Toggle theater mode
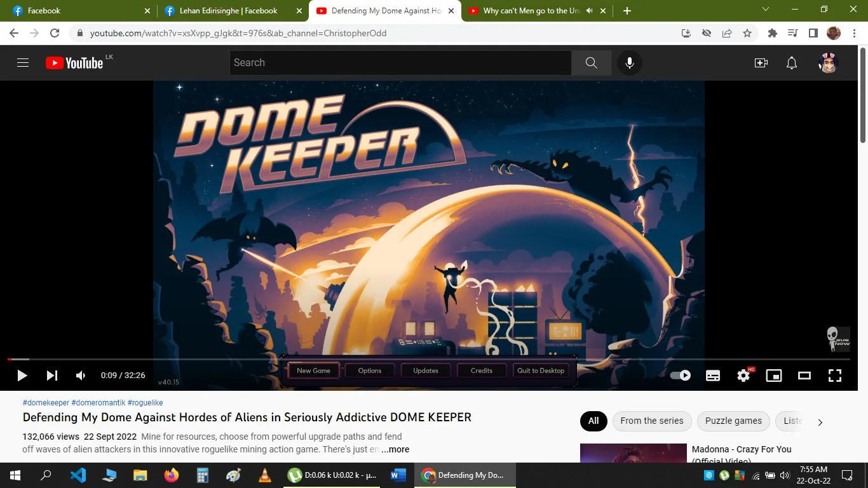The height and width of the screenshot is (488, 868). tap(804, 376)
